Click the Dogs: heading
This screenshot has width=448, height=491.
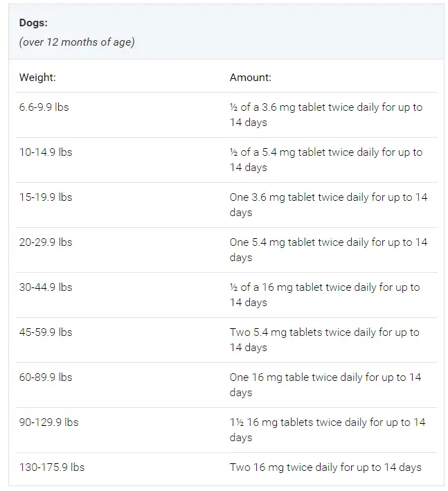point(33,23)
